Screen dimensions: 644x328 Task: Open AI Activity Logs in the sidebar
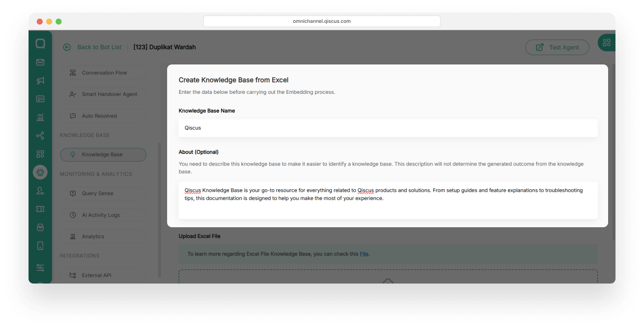point(103,215)
